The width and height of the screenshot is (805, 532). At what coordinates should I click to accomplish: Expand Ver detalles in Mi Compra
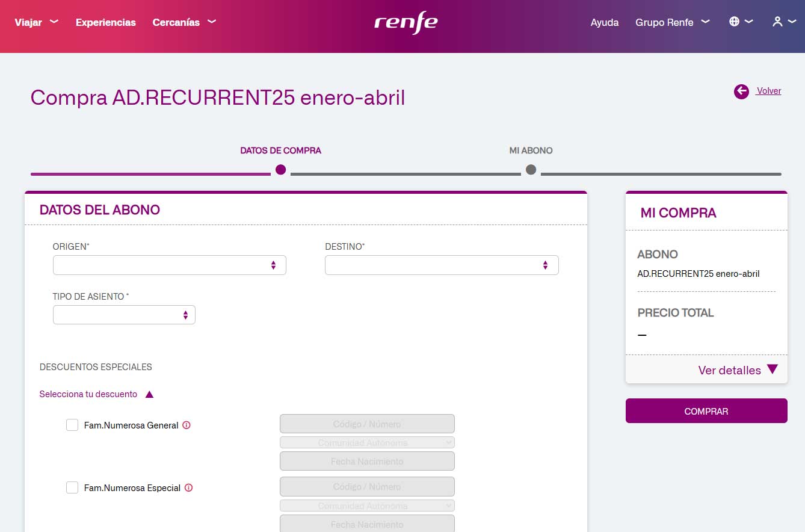tap(737, 370)
